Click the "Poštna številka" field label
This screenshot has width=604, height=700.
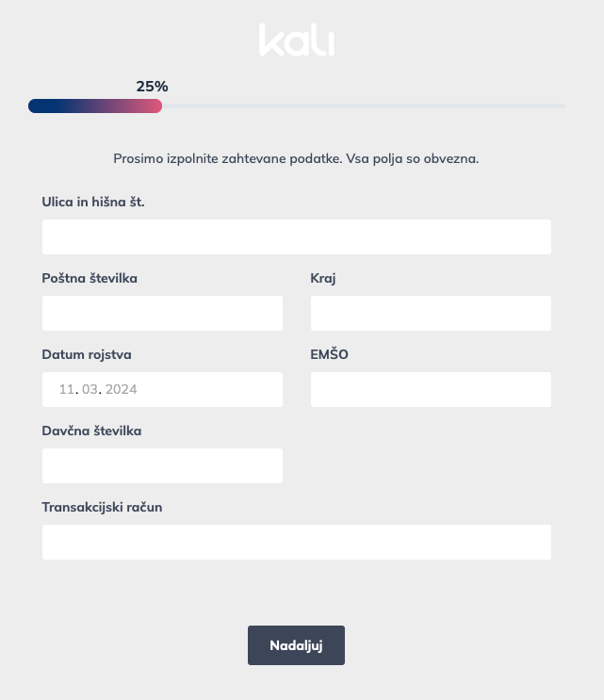(x=90, y=278)
